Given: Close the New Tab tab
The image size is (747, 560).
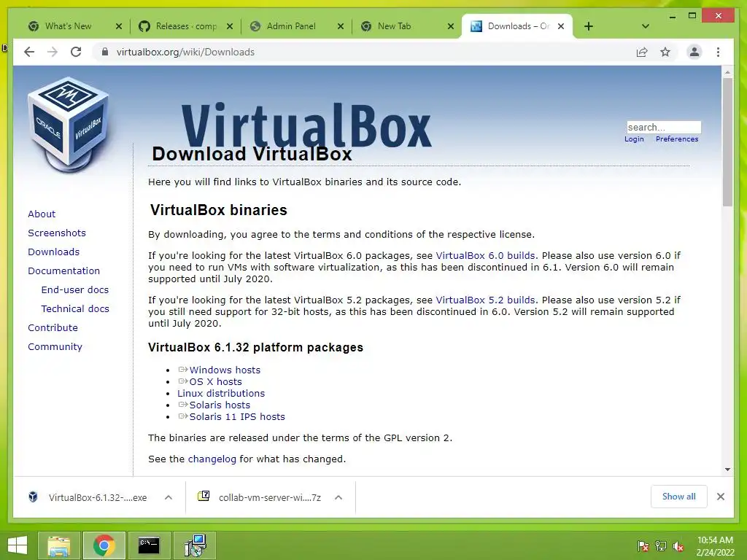Looking at the screenshot, I should (451, 26).
